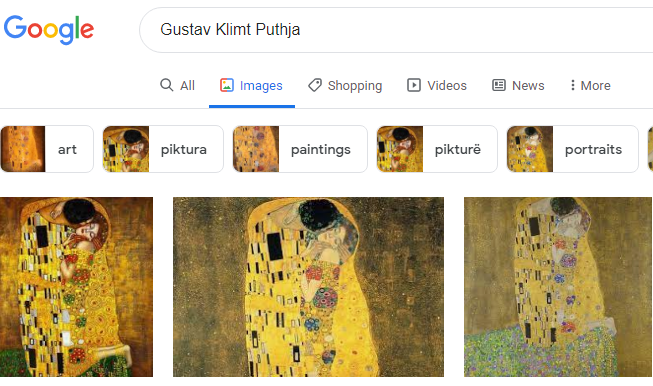653x386 pixels.
Task: Open the first Kiss painting result
Action: (x=77, y=287)
